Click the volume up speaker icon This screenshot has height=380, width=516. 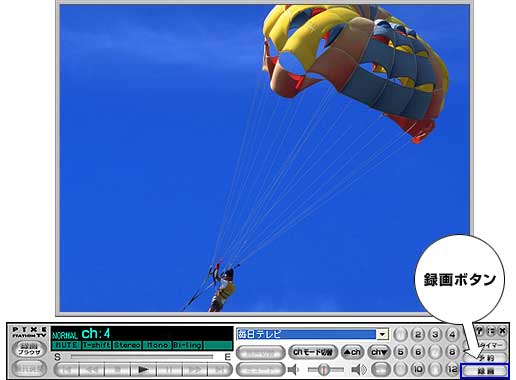[x=359, y=369]
